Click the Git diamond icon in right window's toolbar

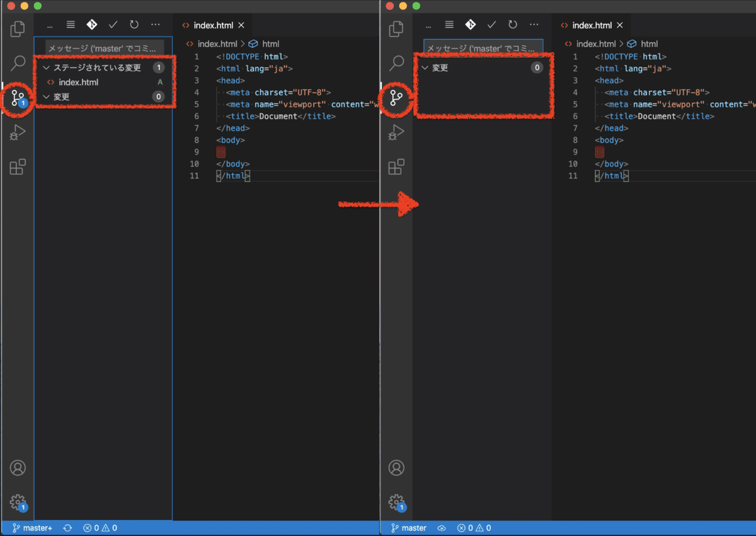(x=471, y=25)
